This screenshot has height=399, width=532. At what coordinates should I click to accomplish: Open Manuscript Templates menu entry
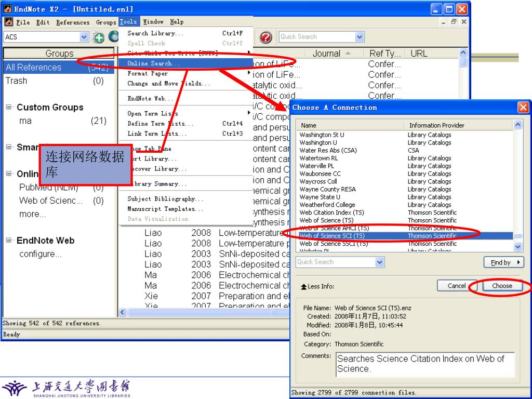click(x=185, y=209)
